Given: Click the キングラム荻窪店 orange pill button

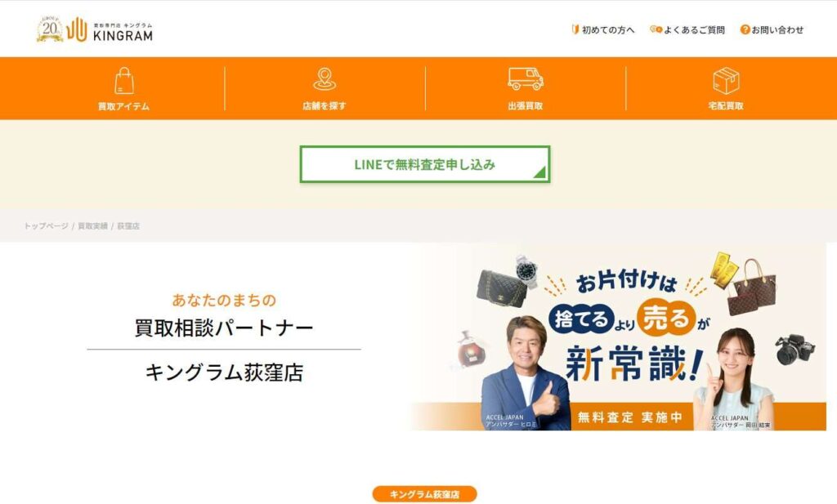Looking at the screenshot, I should coord(424,494).
